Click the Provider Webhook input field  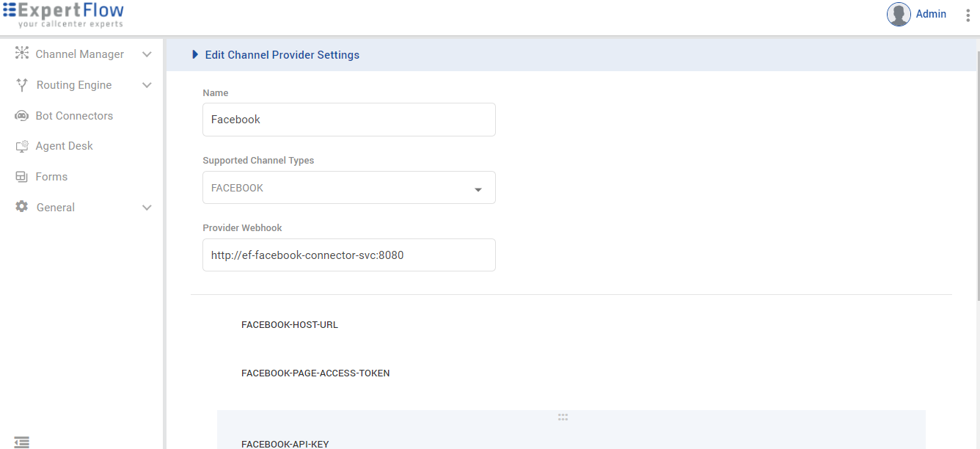(349, 255)
